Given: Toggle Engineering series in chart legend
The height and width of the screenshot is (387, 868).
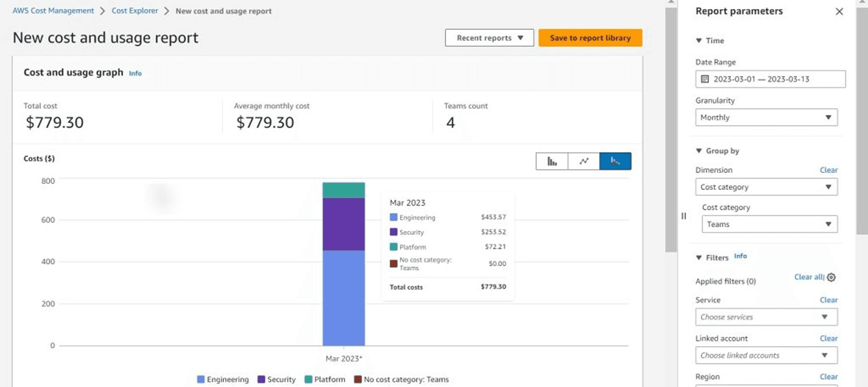Looking at the screenshot, I should (223, 379).
